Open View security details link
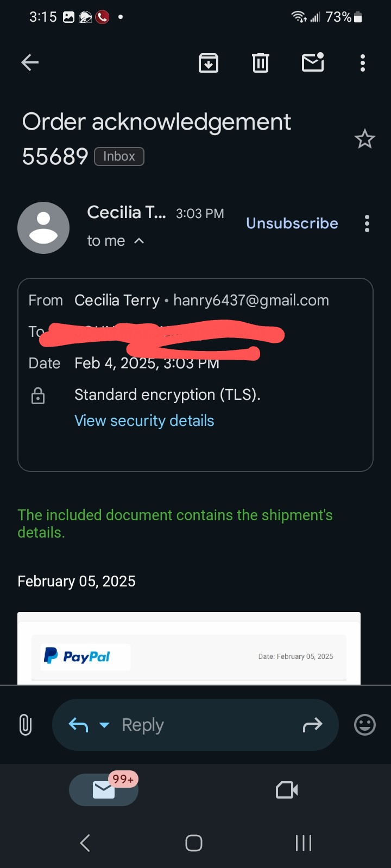This screenshot has height=868, width=391. pyautogui.click(x=144, y=421)
